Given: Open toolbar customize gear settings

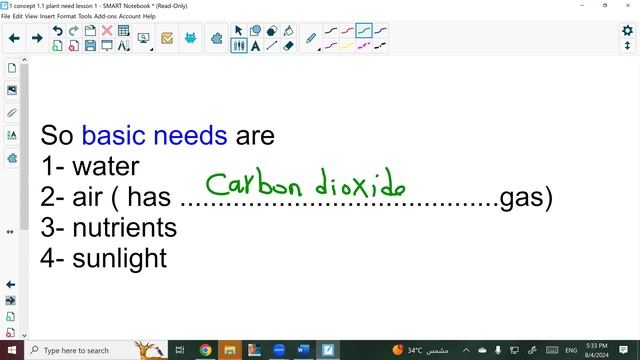Looking at the screenshot, I should pos(627,30).
